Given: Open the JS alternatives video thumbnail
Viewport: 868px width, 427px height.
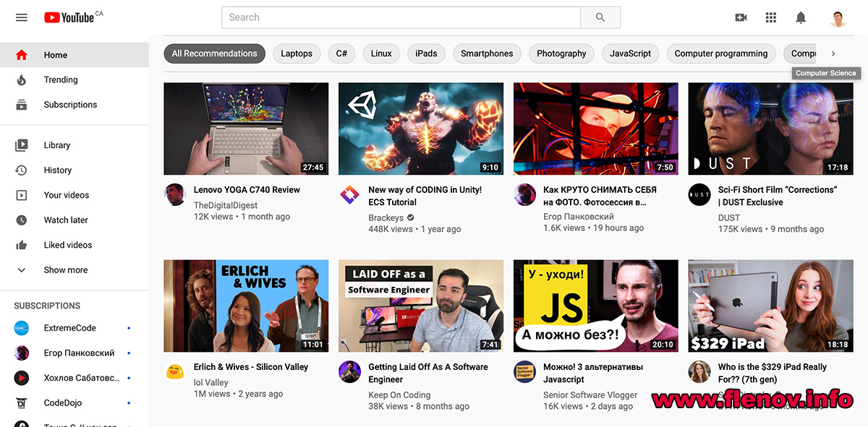Looking at the screenshot, I should 595,306.
